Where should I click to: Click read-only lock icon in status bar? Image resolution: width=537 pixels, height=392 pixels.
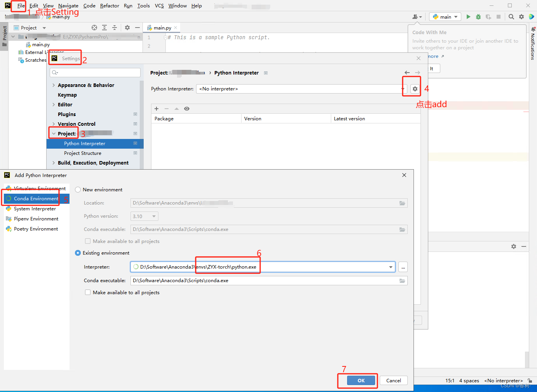tap(530, 381)
